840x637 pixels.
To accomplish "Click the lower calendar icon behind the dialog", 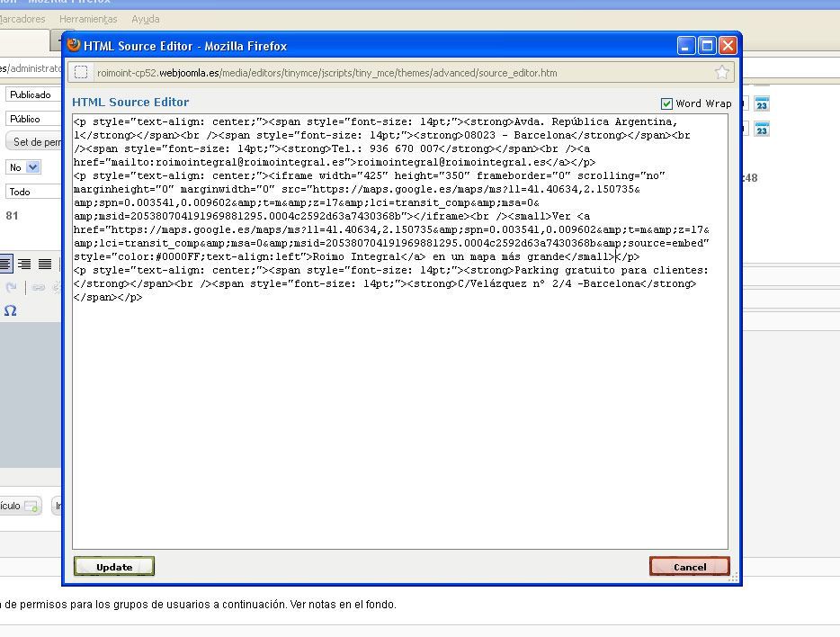I will [x=761, y=130].
